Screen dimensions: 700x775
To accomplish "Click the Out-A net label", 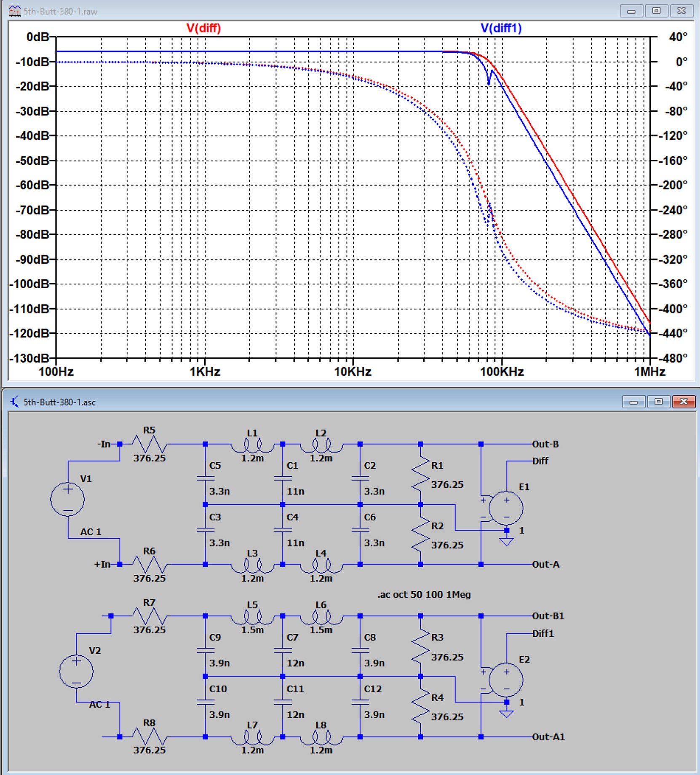I will (x=546, y=564).
